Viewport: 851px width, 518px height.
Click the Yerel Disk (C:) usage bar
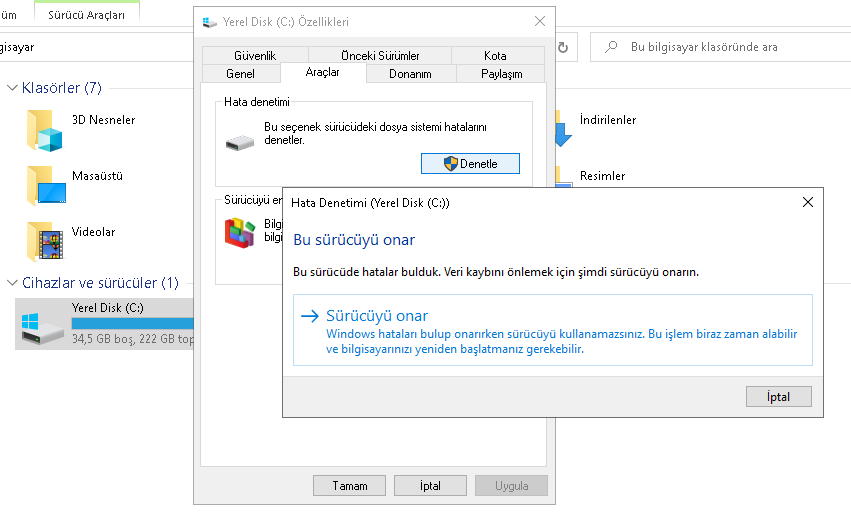tap(132, 324)
